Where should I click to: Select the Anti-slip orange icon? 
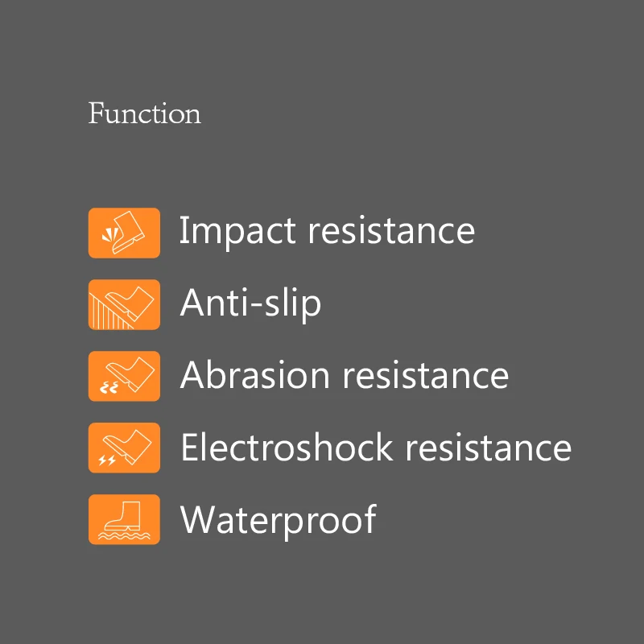[124, 304]
